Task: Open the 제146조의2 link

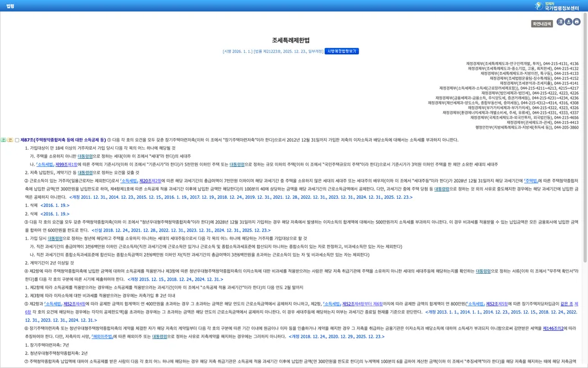Action: click(x=553, y=328)
